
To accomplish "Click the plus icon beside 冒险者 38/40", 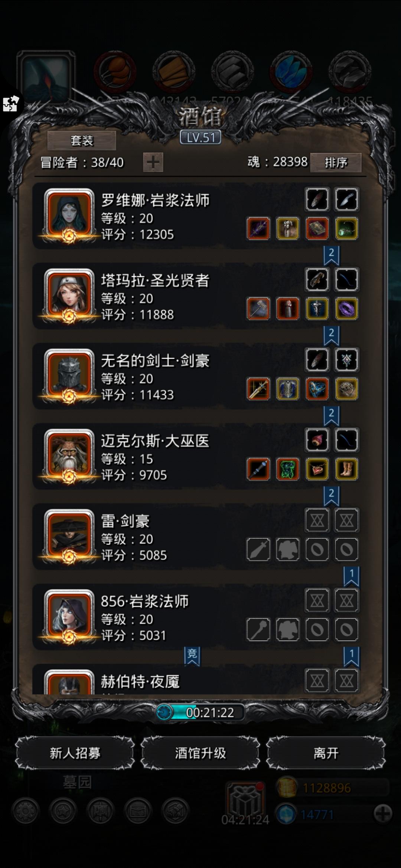I will click(153, 162).
